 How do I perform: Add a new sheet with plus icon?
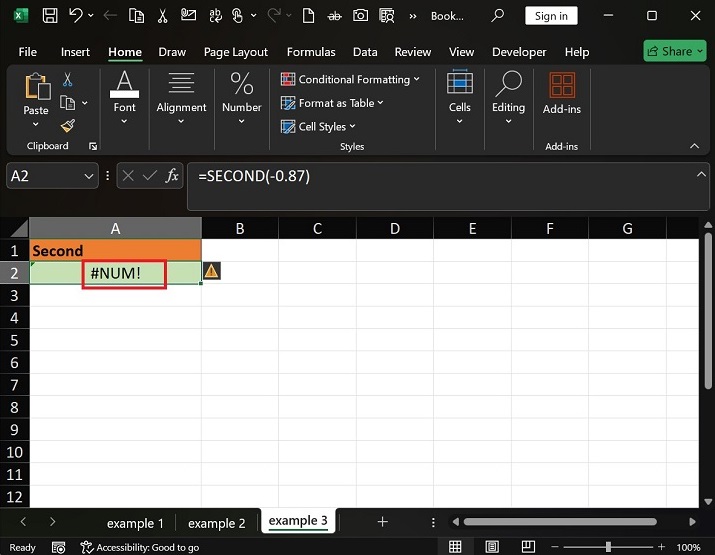click(383, 522)
